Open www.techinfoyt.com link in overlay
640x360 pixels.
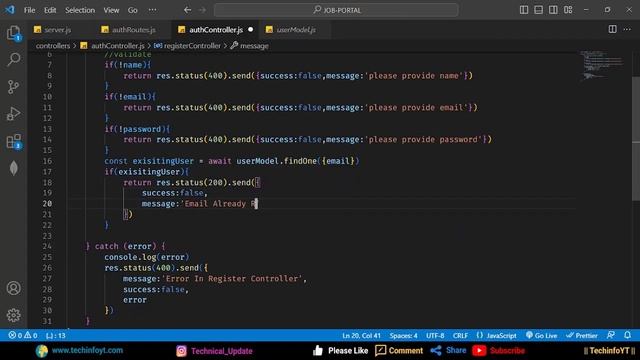[87, 350]
